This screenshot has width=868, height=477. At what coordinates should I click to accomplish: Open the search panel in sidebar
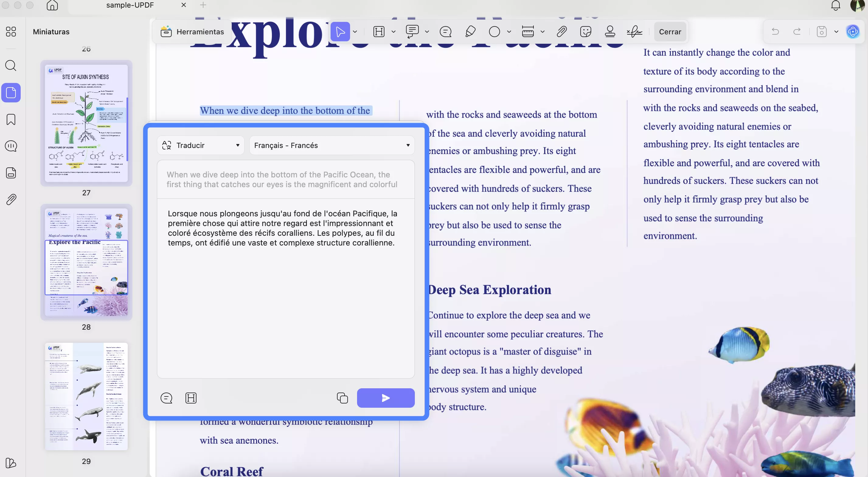(x=11, y=65)
